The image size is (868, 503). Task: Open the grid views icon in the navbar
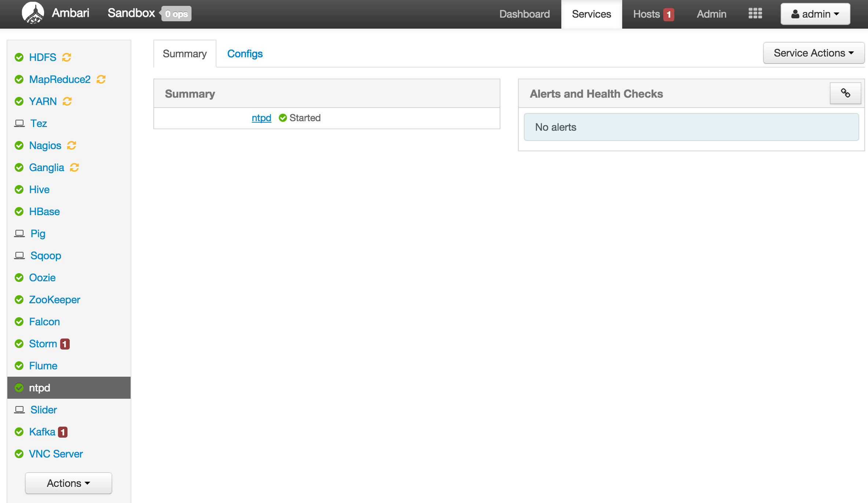point(755,14)
